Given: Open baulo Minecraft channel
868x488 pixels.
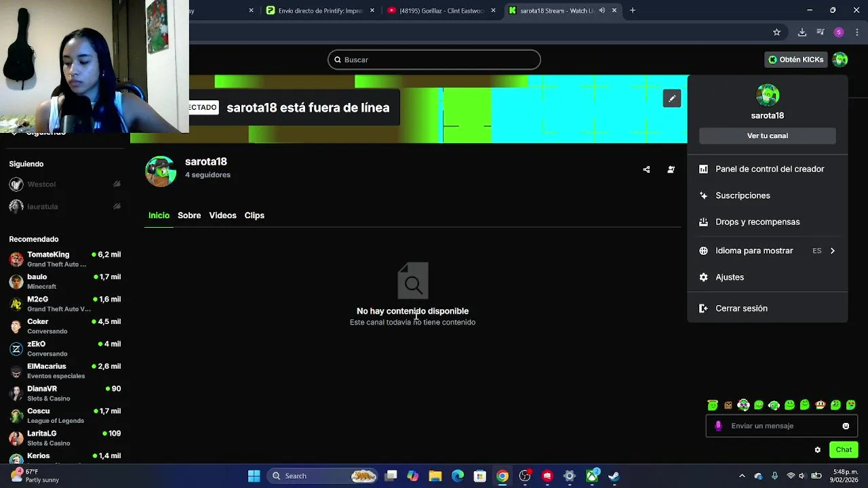Looking at the screenshot, I should pos(65,281).
